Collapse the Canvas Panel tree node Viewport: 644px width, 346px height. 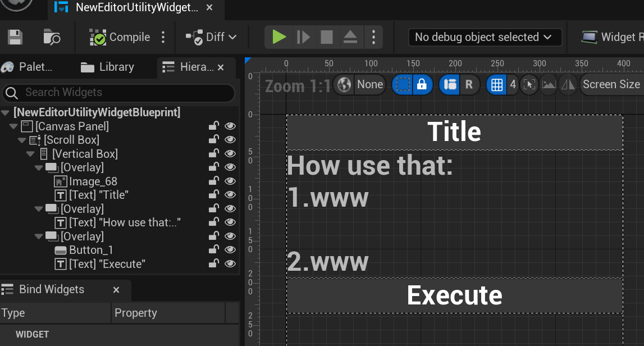[13, 126]
